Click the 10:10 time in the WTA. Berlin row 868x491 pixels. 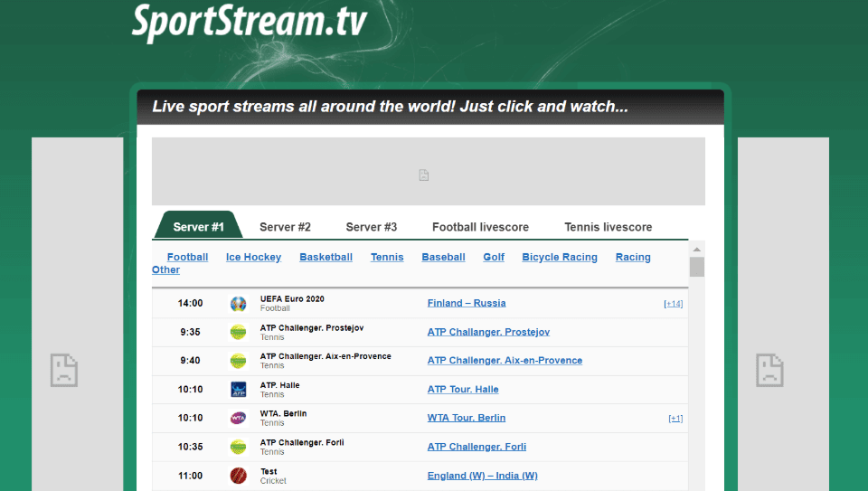tap(191, 418)
